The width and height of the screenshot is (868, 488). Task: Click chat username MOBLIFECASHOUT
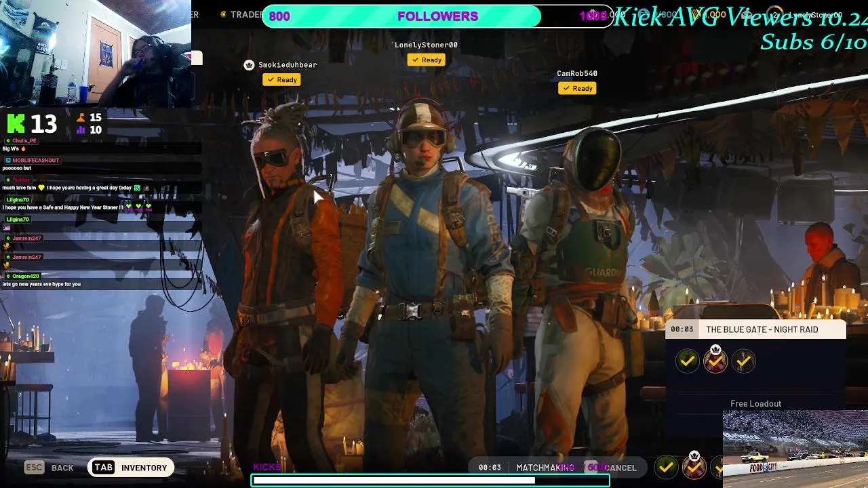pos(35,161)
